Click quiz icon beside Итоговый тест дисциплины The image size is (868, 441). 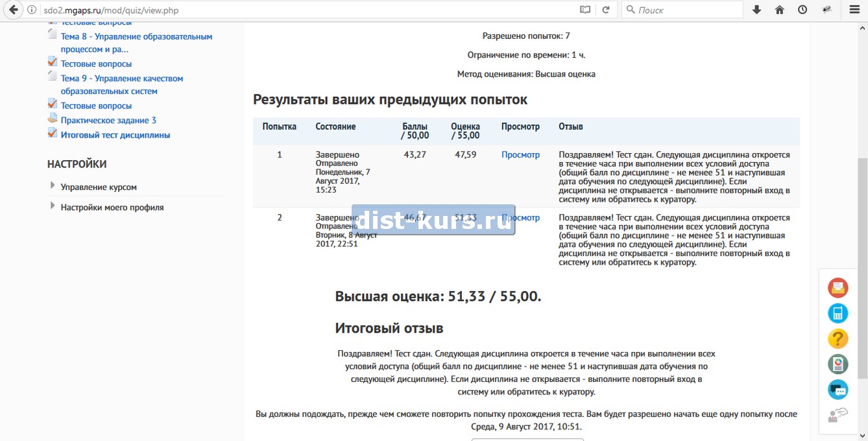(53, 133)
